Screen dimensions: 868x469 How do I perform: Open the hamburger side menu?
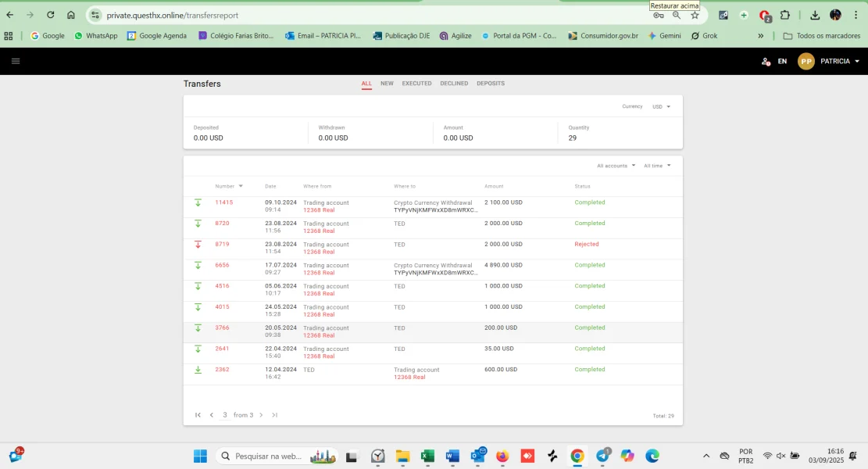point(16,61)
